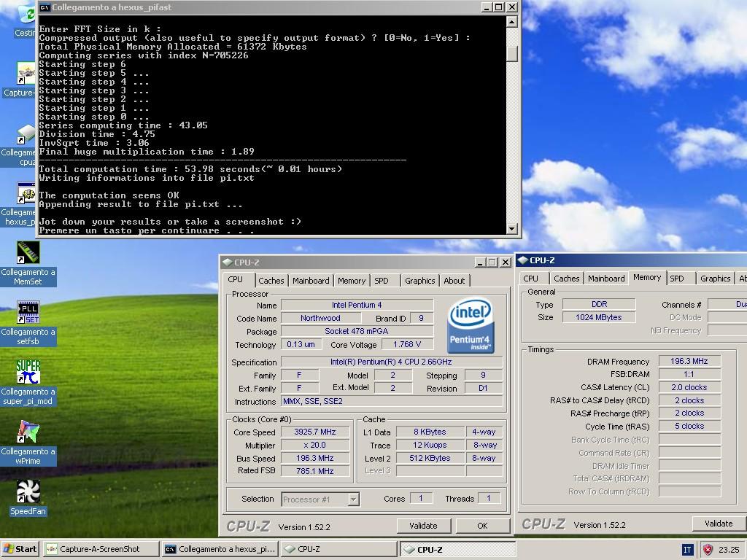Click the Intel Pentium 4 name field
This screenshot has height=560, width=747.
click(x=357, y=305)
